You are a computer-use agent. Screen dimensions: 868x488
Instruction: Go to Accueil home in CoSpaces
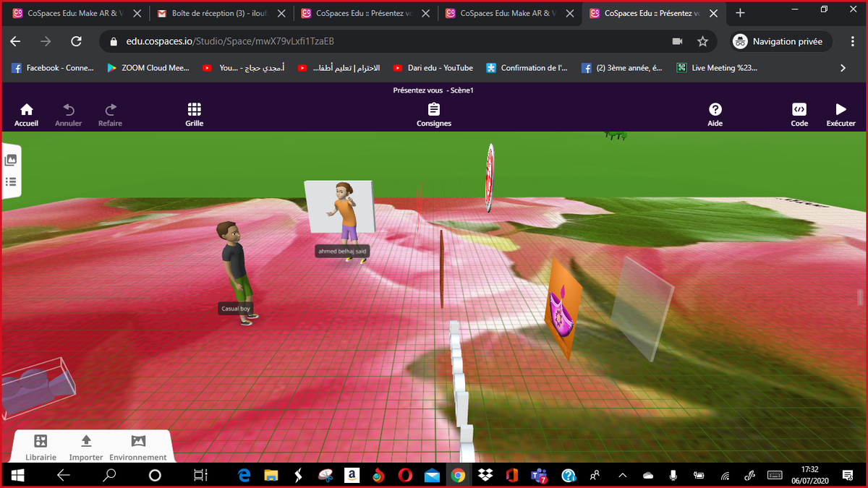pyautogui.click(x=26, y=114)
